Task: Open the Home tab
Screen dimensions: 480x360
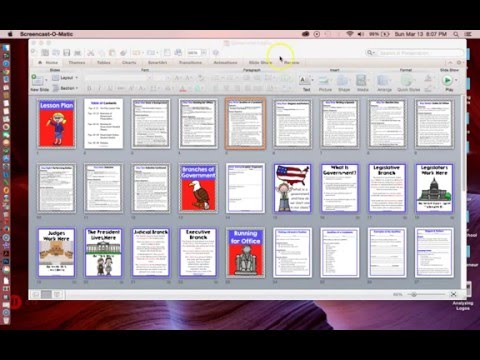Action: point(49,62)
